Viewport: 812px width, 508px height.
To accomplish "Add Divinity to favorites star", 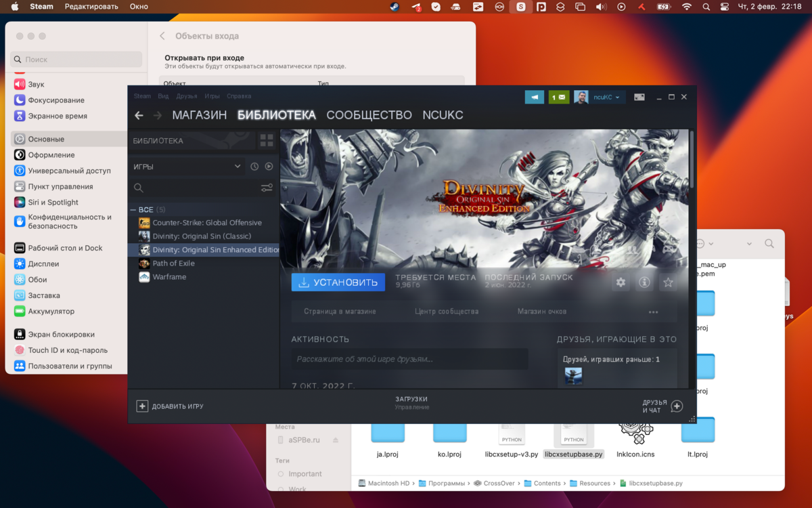I will click(668, 282).
